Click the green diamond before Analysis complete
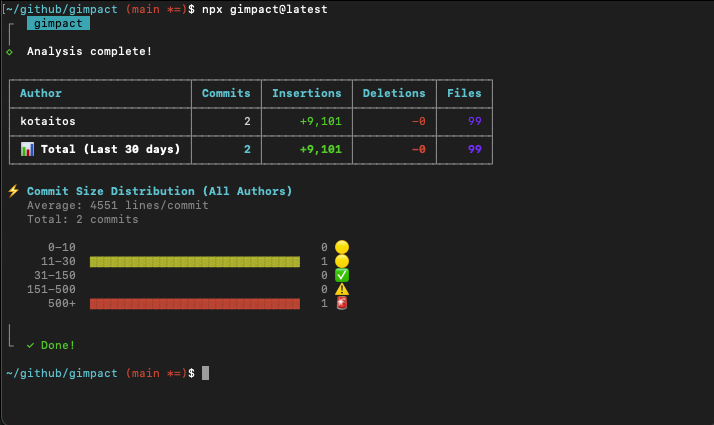 point(9,52)
